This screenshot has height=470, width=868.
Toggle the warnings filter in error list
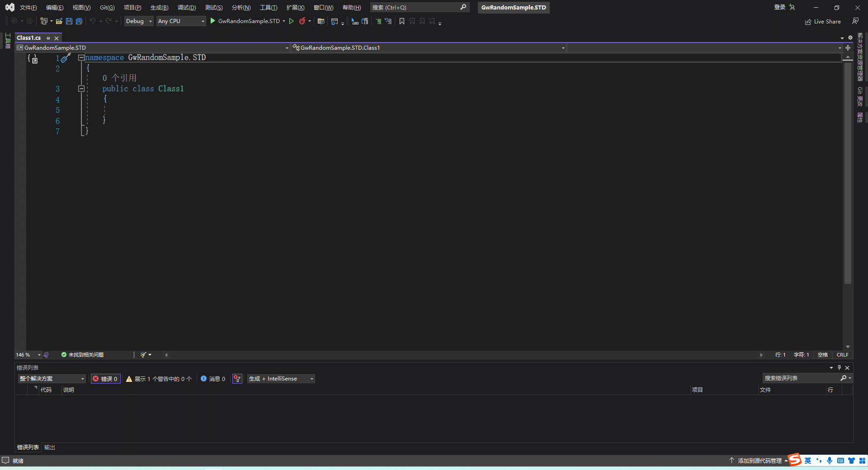[x=159, y=379]
